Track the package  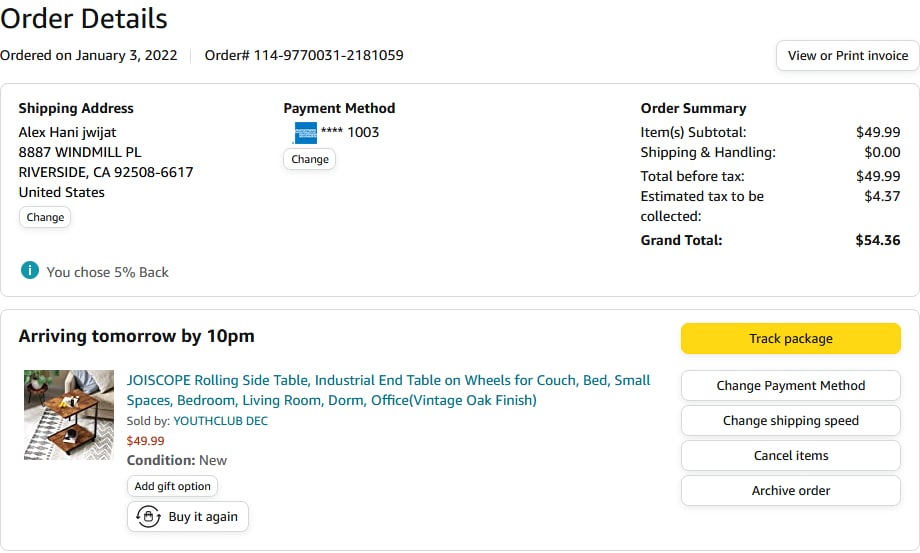pos(790,339)
